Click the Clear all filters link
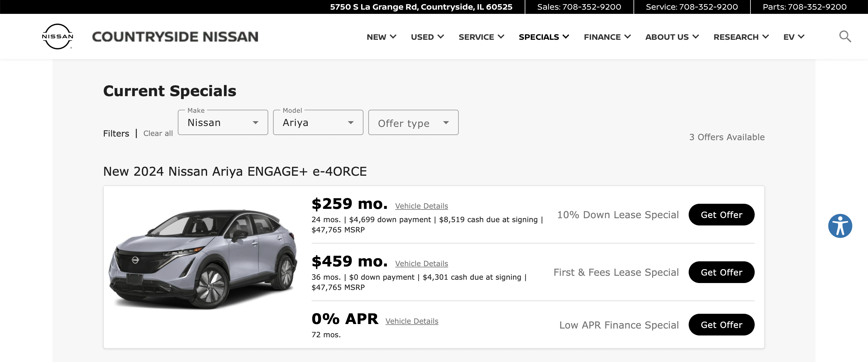 click(x=158, y=134)
